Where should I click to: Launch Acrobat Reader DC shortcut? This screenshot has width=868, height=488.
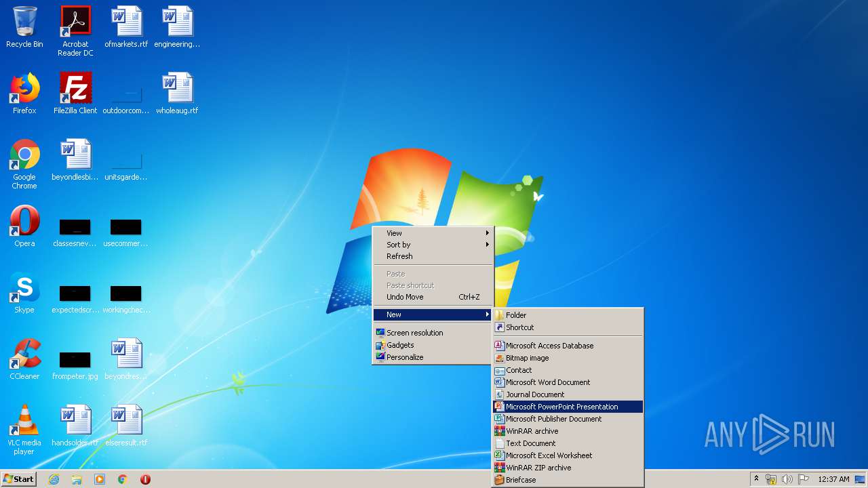coord(75,31)
